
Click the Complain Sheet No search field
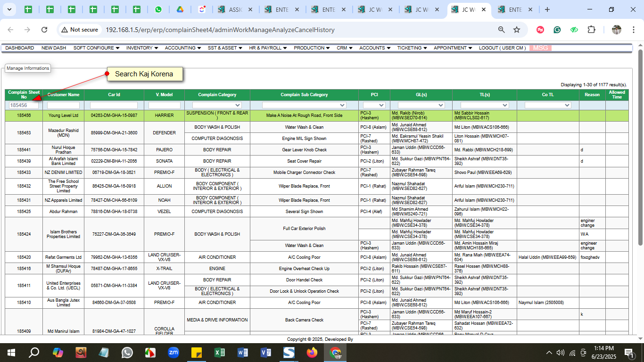click(x=24, y=106)
